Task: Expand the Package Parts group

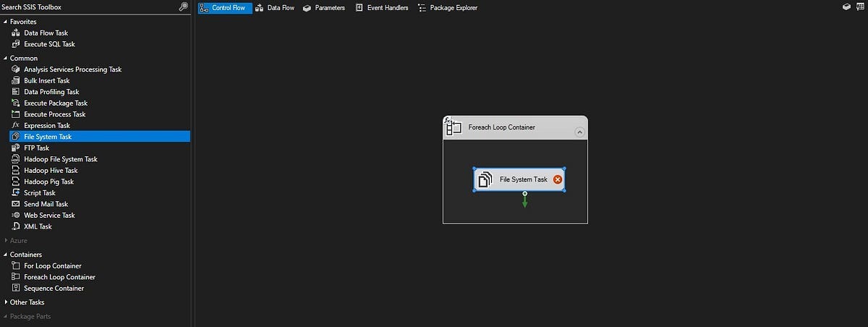Action: coord(6,316)
